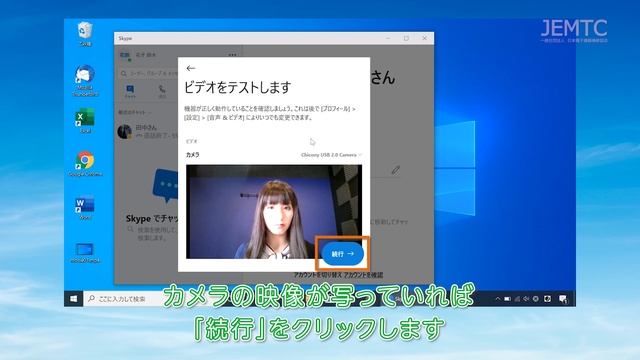Click the Skype search contacts field
Viewport: 640px width, 360px height.
tap(149, 73)
